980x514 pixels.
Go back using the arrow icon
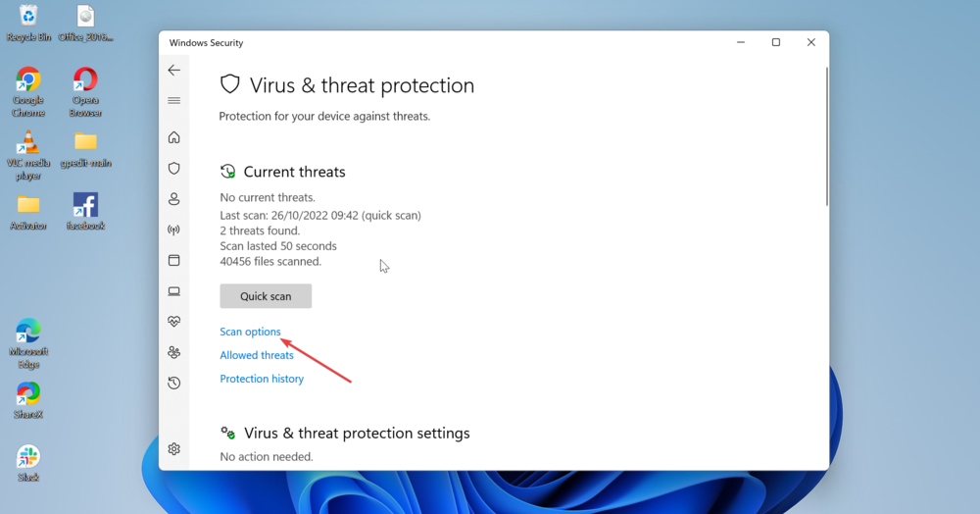[173, 70]
